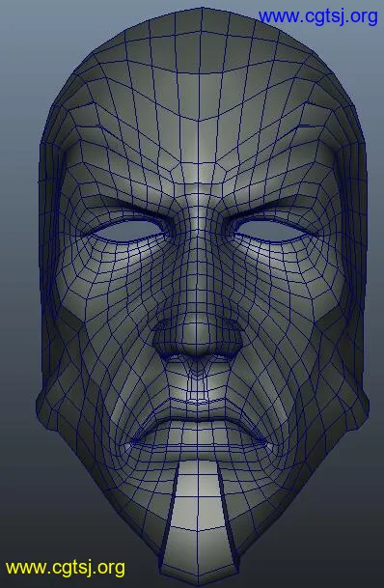Image resolution: width=384 pixels, height=588 pixels.
Task: Click the yellow www.cgtsj.org watermark link
Action: pos(66,568)
